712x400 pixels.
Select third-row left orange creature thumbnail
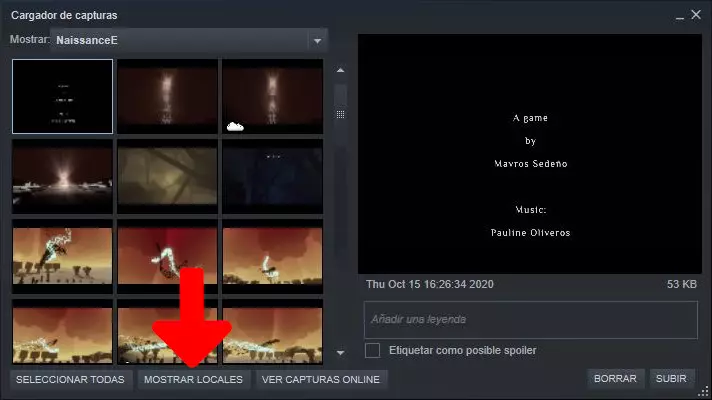pos(63,257)
